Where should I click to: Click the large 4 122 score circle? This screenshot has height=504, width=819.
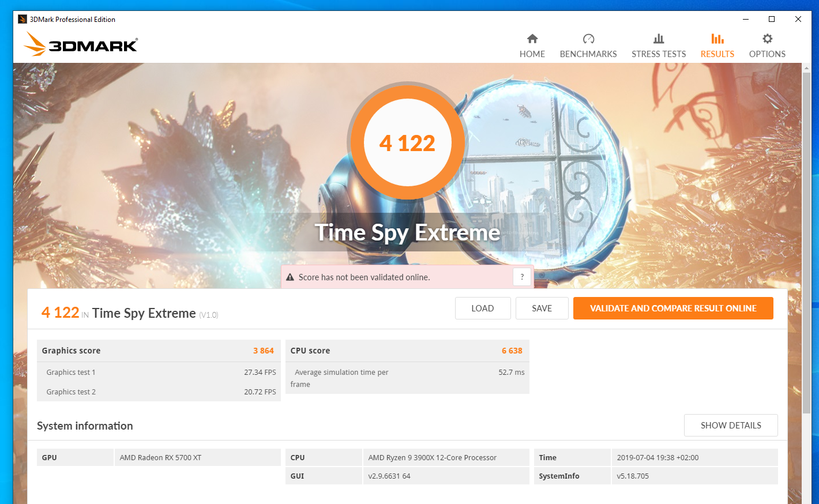point(407,142)
